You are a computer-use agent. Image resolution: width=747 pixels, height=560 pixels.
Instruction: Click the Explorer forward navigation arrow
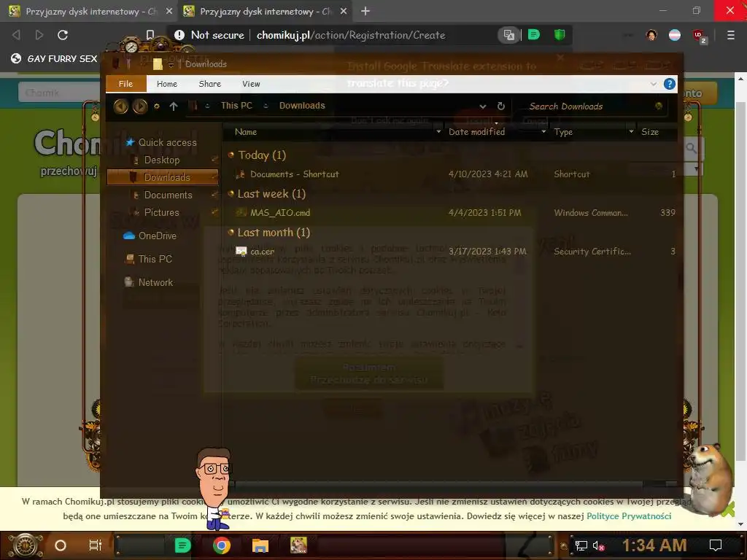(139, 106)
